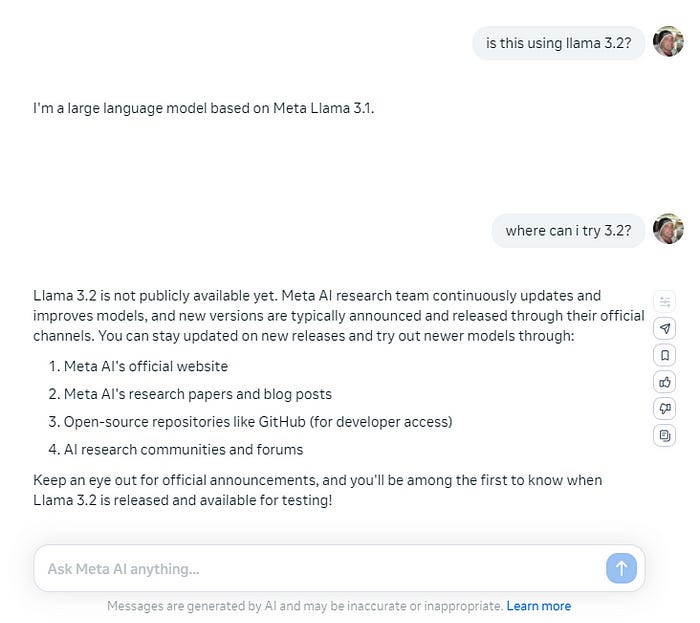Click the response settings sliders icon
Viewport: 700px width, 623px height.
click(664, 302)
